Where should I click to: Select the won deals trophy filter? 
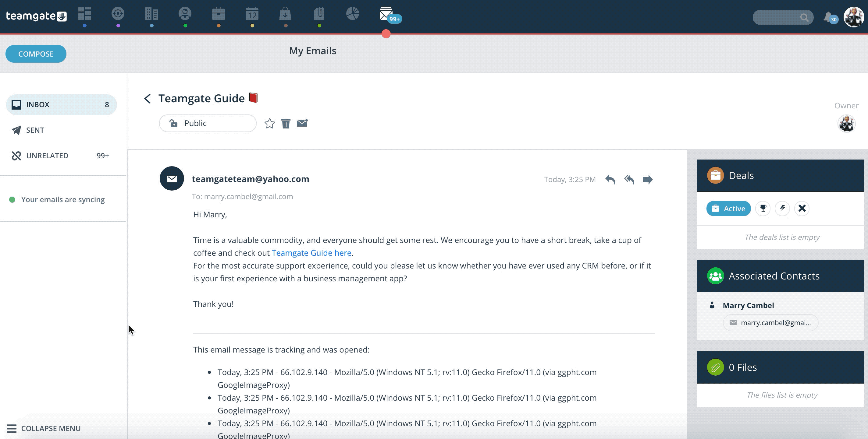click(763, 209)
